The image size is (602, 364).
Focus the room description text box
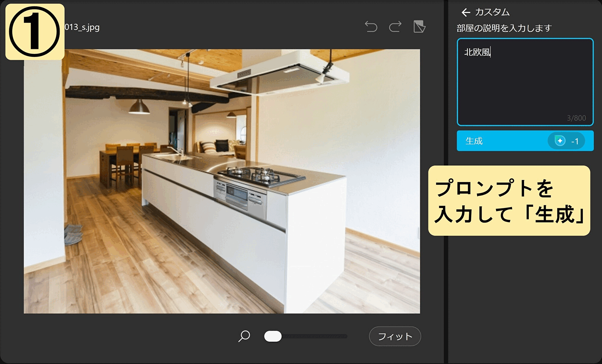(x=525, y=81)
